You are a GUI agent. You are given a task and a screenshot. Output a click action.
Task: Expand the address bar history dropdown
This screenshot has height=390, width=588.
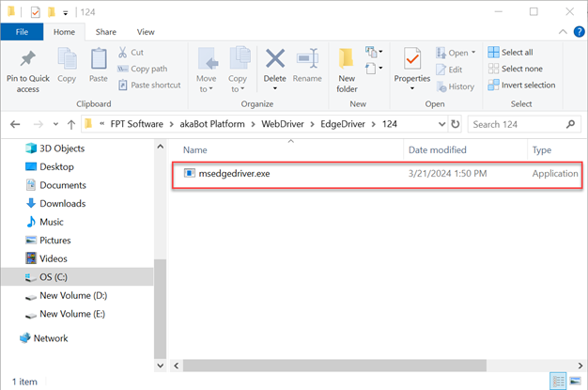coord(441,124)
